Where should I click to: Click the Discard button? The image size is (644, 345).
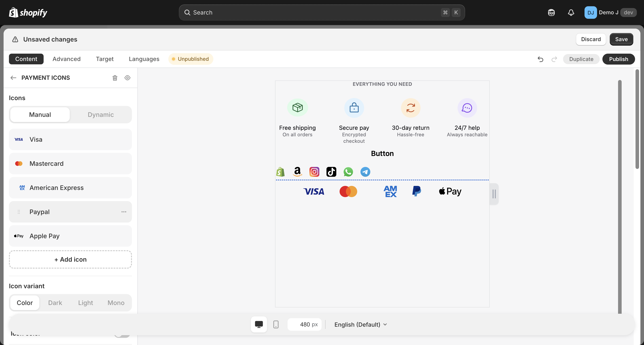point(591,39)
